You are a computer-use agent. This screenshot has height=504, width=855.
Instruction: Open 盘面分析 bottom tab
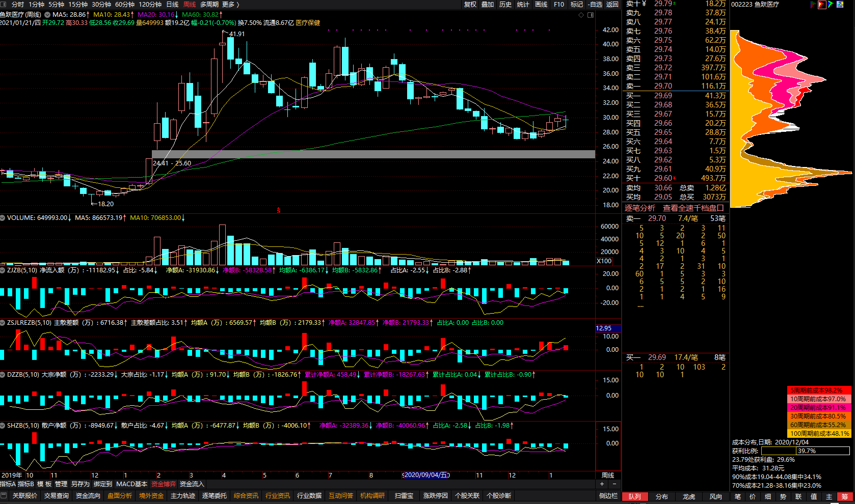pos(120,496)
